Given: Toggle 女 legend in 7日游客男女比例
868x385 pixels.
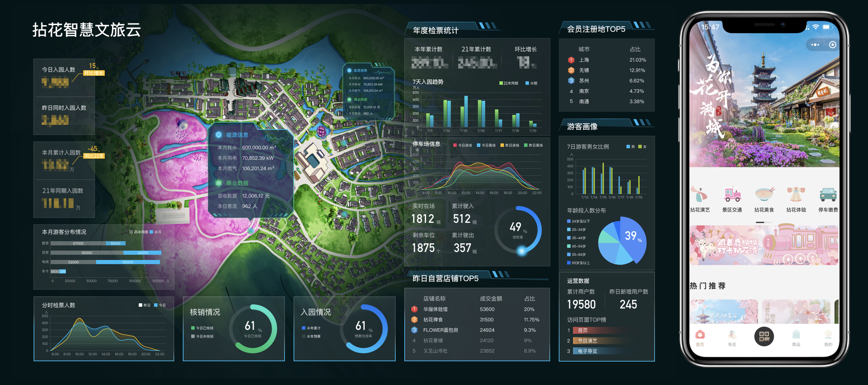Looking at the screenshot, I should (642, 147).
